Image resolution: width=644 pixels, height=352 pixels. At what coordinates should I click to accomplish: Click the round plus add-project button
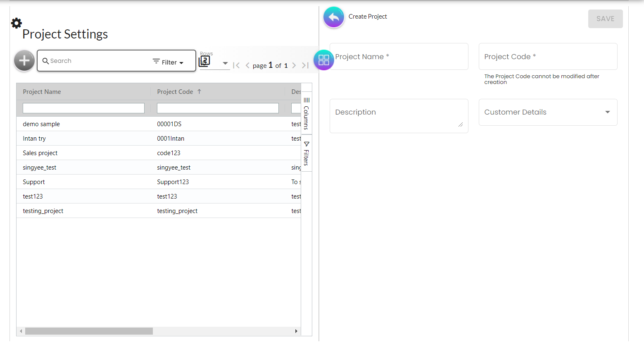[x=24, y=61]
